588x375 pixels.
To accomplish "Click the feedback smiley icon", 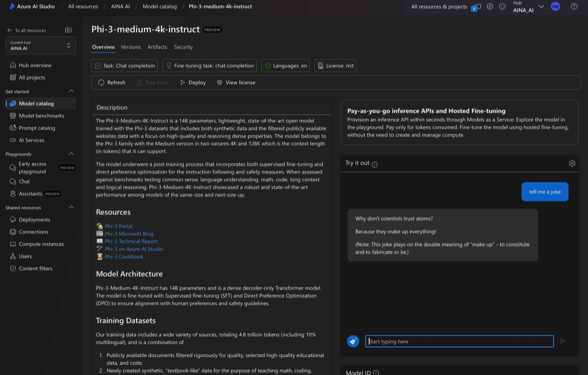I will pos(502,6).
